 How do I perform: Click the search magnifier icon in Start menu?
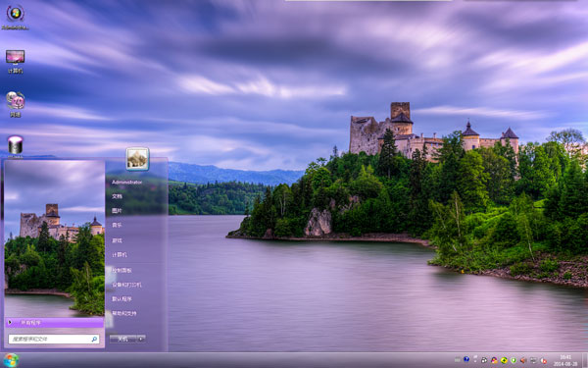(x=94, y=340)
